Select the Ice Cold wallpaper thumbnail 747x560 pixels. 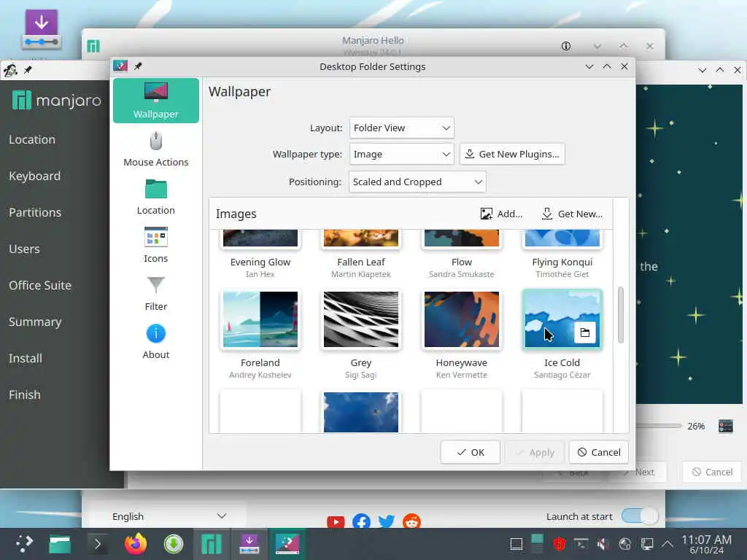point(562,319)
